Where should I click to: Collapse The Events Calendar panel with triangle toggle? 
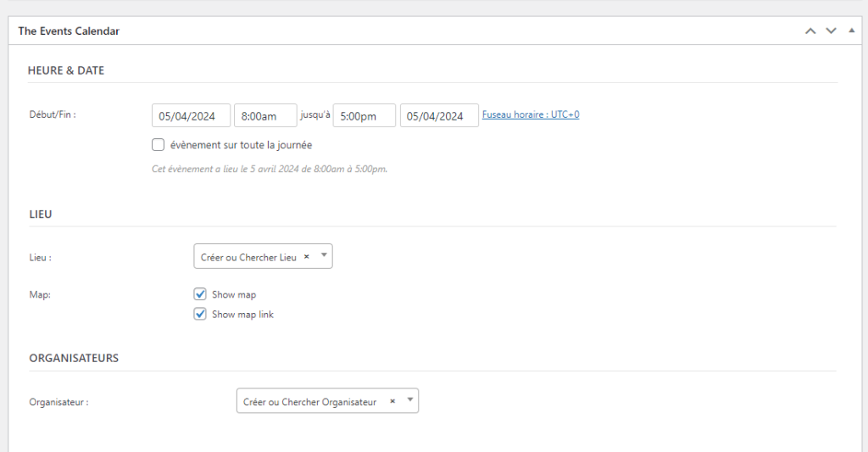point(851,31)
